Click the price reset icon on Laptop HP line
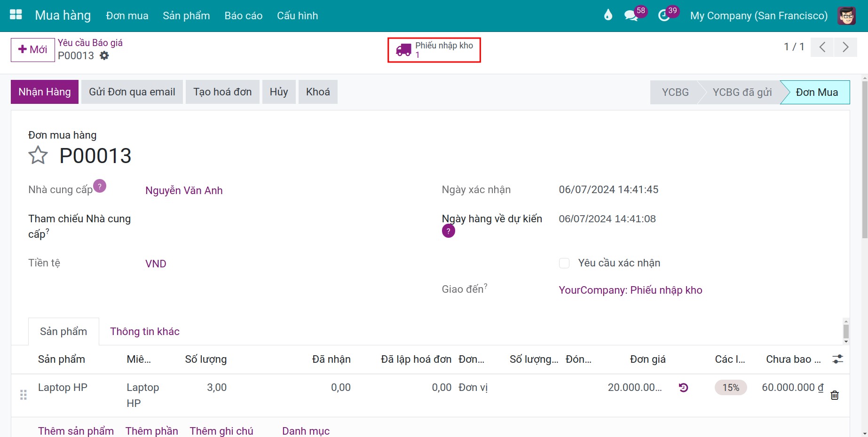This screenshot has height=437, width=868. point(684,388)
